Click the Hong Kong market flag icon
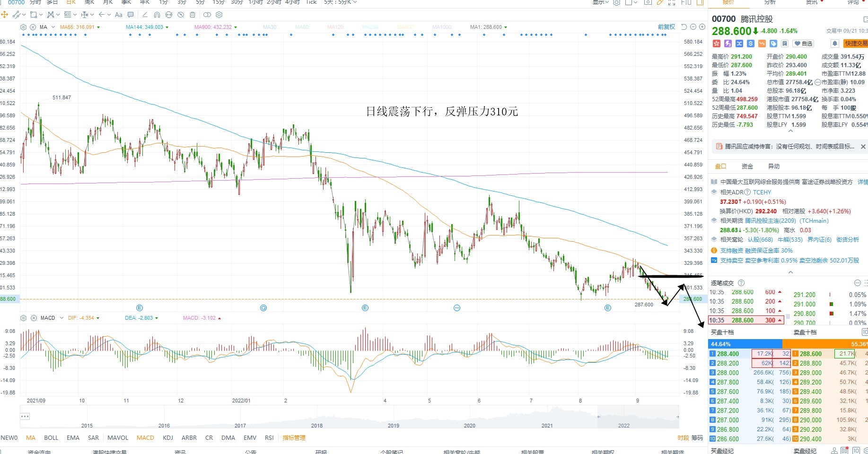The image size is (868, 454). coord(716,44)
